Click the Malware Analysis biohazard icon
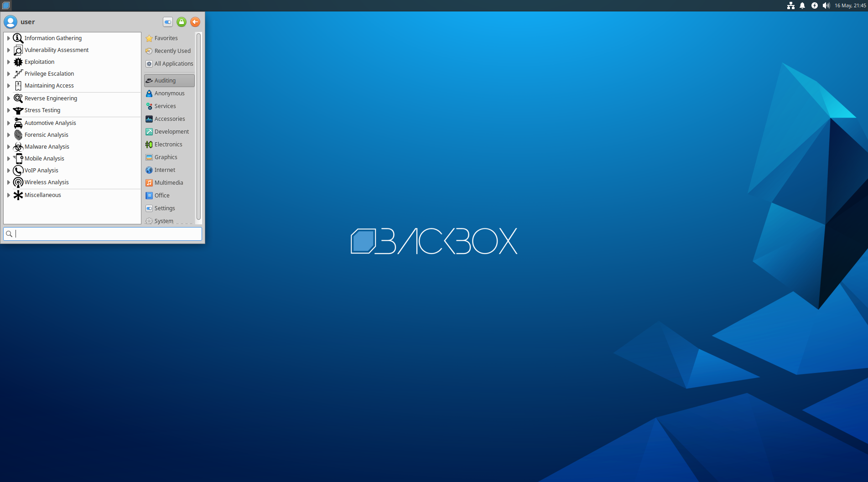The height and width of the screenshot is (482, 868). click(x=18, y=147)
